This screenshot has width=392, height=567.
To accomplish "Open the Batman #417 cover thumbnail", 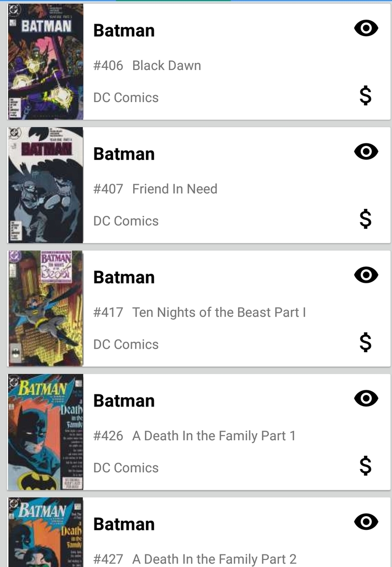I will (x=46, y=308).
